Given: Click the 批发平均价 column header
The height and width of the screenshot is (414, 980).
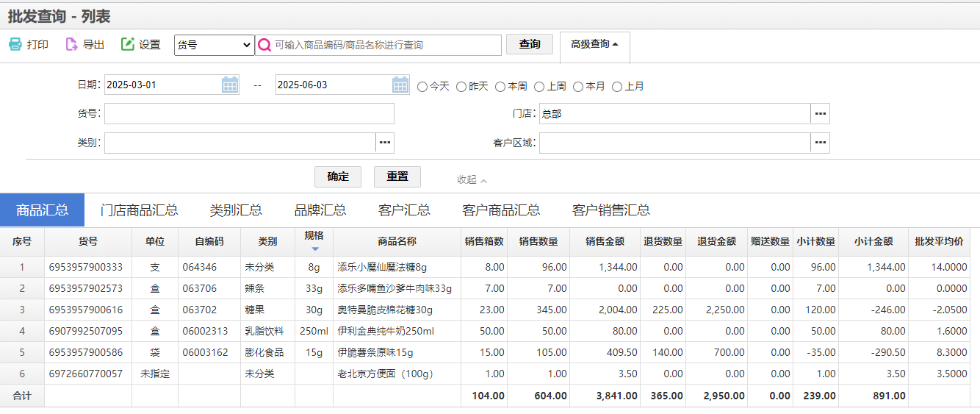Looking at the screenshot, I should (939, 241).
